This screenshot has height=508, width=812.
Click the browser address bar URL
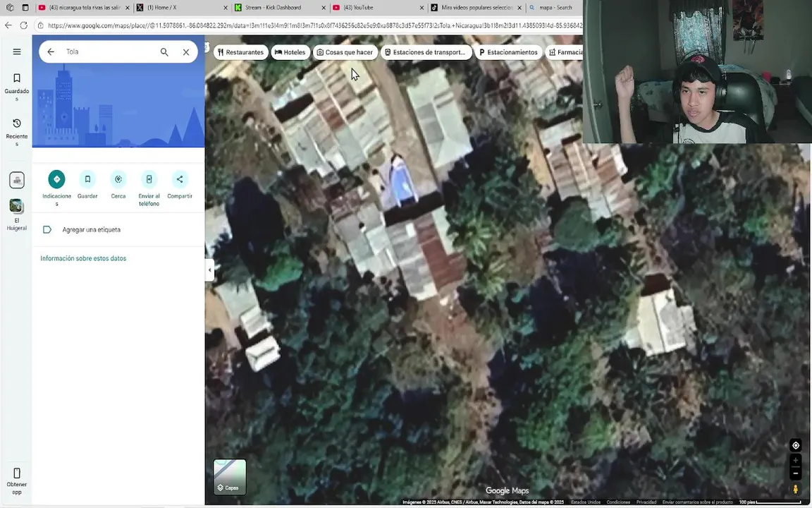(x=315, y=25)
